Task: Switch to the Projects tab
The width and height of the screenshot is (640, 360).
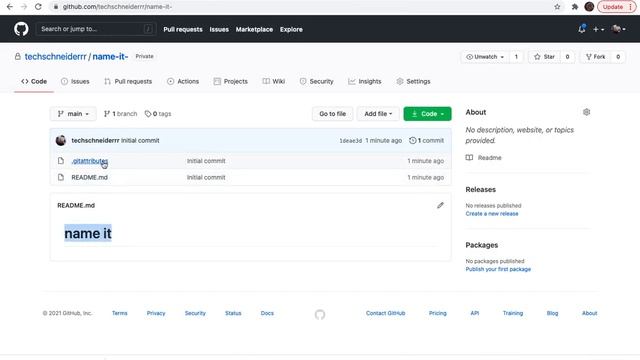Action: (x=231, y=82)
